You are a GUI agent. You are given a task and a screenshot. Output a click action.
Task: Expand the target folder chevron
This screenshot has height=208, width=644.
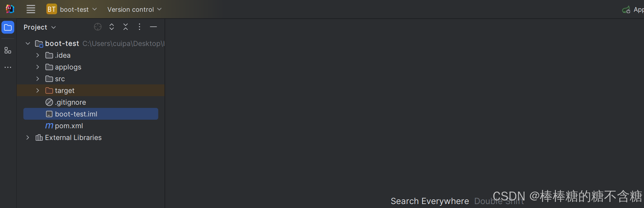[x=37, y=90]
